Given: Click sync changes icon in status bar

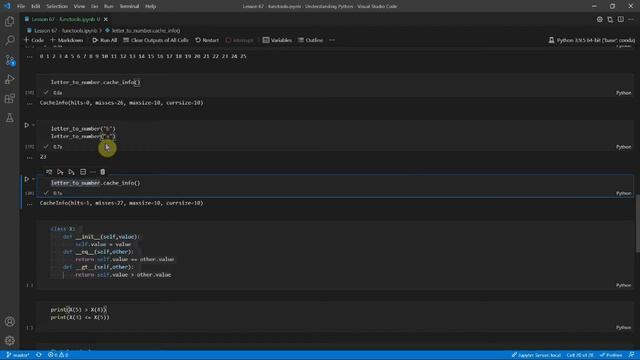Looking at the screenshot, I should [x=39, y=355].
